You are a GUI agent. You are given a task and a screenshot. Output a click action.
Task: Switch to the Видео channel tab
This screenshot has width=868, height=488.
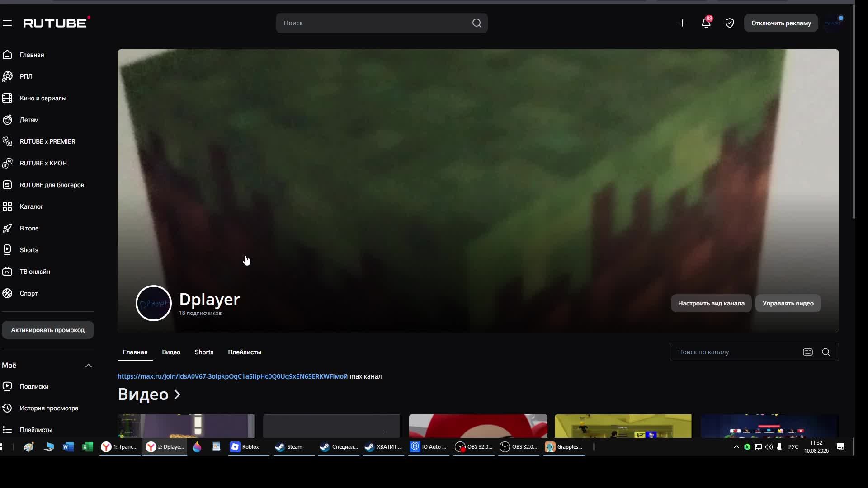(x=171, y=352)
